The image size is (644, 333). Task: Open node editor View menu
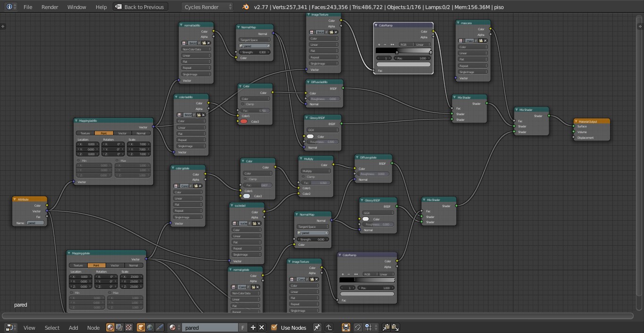click(29, 327)
